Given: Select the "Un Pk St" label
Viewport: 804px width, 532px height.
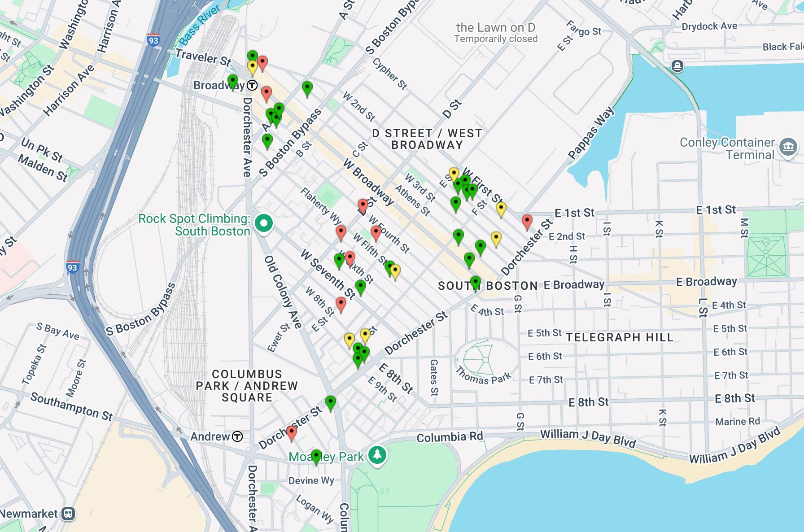Looking at the screenshot, I should tap(42, 150).
